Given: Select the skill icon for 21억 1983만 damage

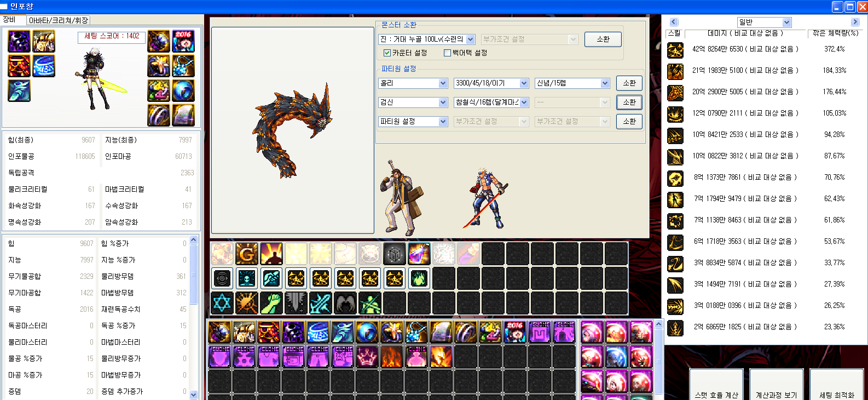Looking at the screenshot, I should tap(675, 72).
